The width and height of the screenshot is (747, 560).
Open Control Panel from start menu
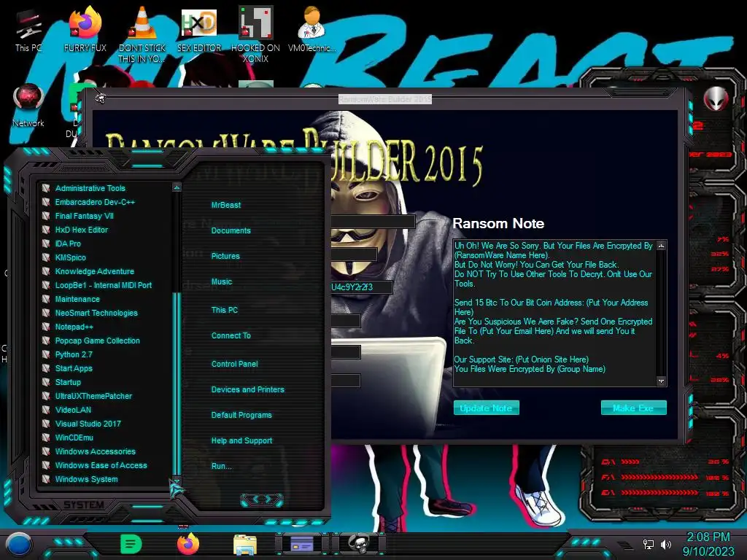[x=234, y=364]
